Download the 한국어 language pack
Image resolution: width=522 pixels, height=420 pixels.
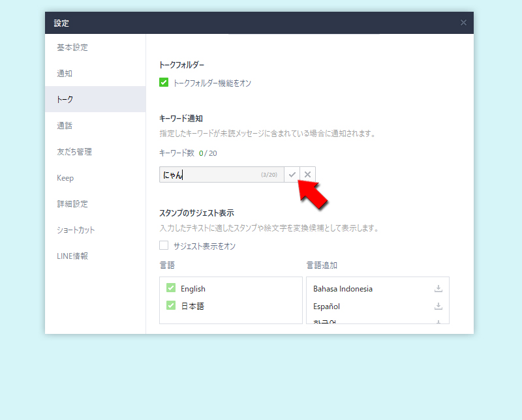[438, 322]
